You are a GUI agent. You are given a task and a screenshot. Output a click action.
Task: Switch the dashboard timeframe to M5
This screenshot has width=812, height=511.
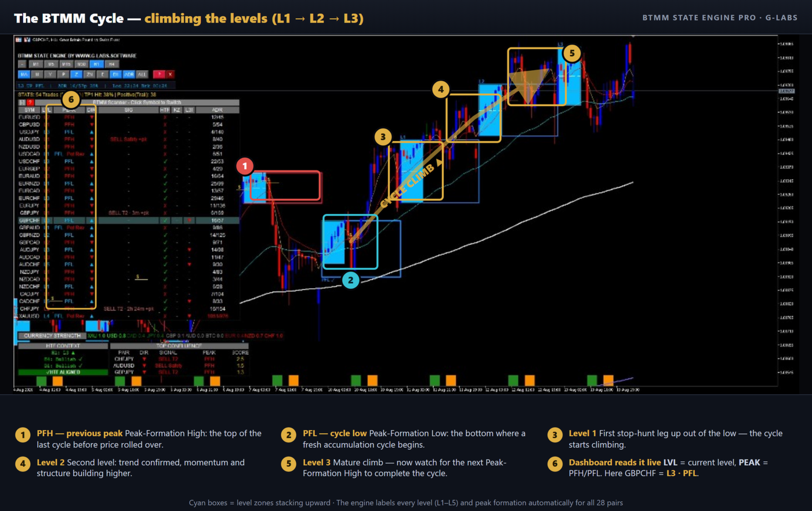(51, 64)
